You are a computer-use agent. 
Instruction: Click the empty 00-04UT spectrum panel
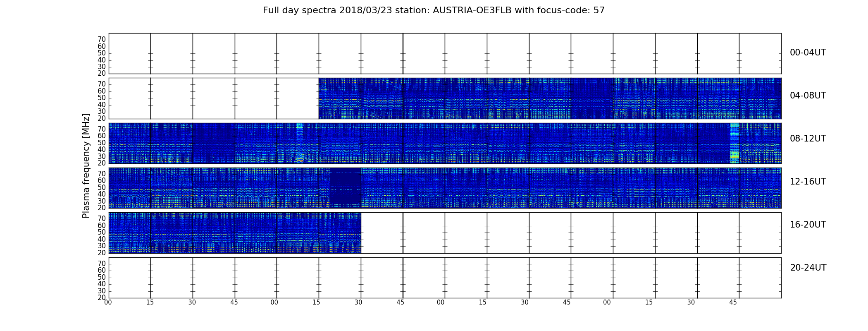coord(445,54)
